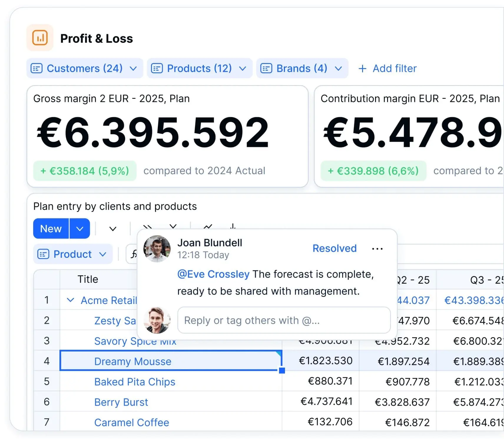Click the list icon in Products filter chip
The image size is (504, 443).
pyautogui.click(x=157, y=68)
